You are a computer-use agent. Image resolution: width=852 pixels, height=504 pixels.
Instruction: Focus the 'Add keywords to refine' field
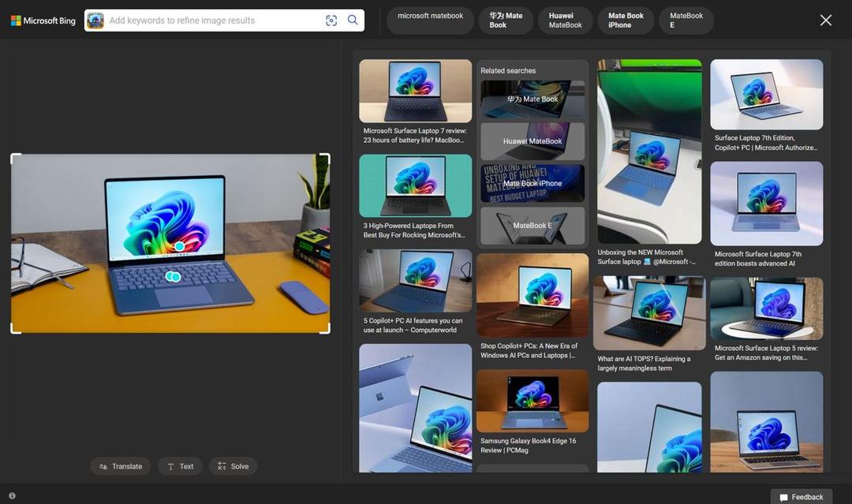(214, 20)
